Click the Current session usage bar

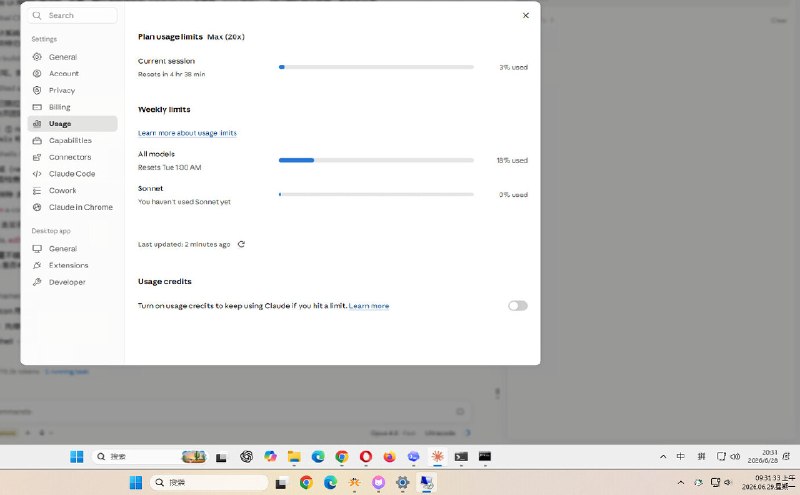376,67
